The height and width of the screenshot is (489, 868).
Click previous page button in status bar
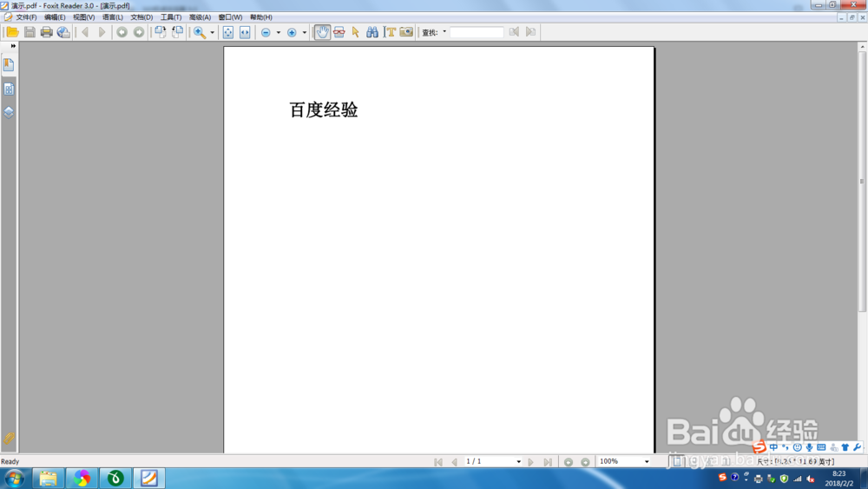click(x=455, y=462)
